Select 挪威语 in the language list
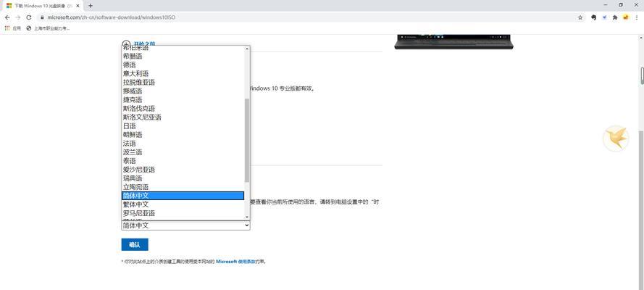This screenshot has width=644, height=290. [x=183, y=91]
